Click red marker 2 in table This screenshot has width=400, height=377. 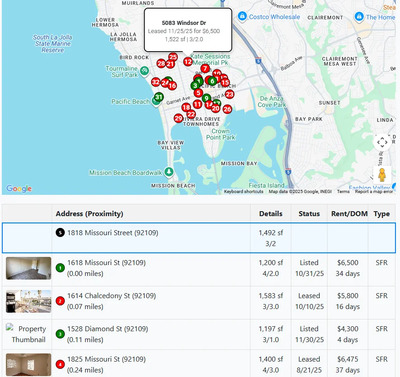(60, 301)
